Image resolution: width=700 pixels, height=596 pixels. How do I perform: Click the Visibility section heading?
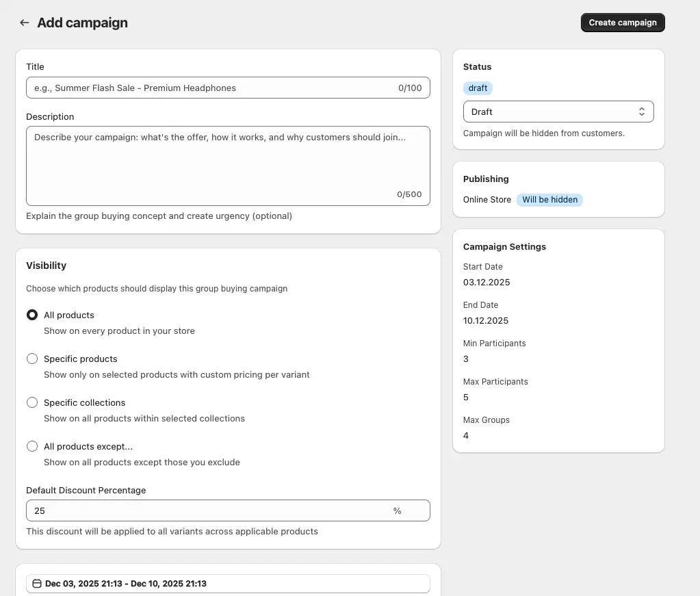coord(46,265)
